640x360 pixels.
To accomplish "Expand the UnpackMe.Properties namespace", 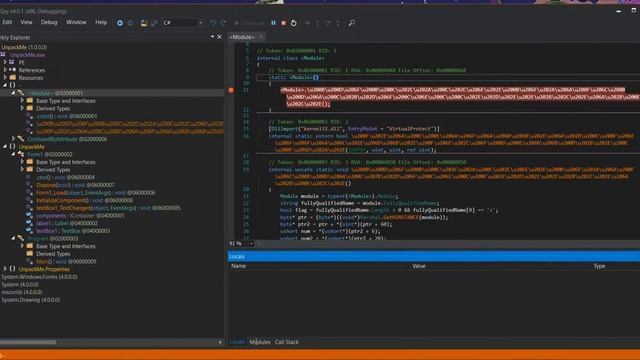I will [5, 269].
